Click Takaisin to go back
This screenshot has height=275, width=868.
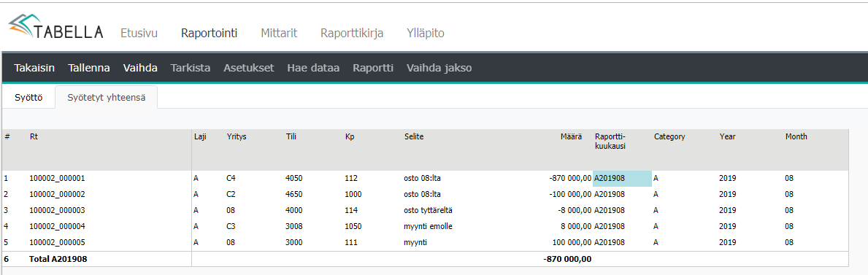(34, 68)
